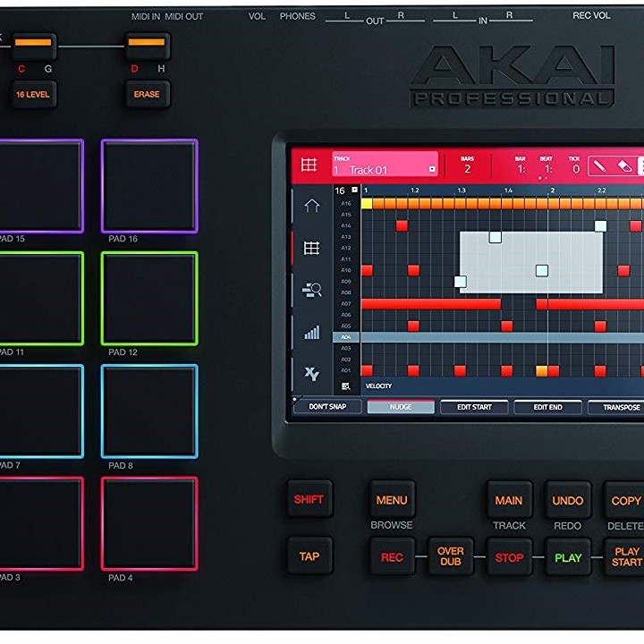Tap the BARS value 2
This screenshot has width=644, height=644.
coord(468,169)
